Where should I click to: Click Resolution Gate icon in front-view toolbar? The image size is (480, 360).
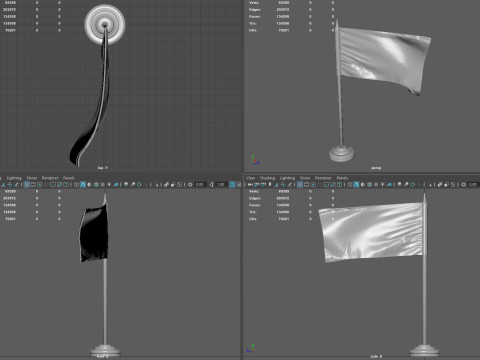[40, 184]
